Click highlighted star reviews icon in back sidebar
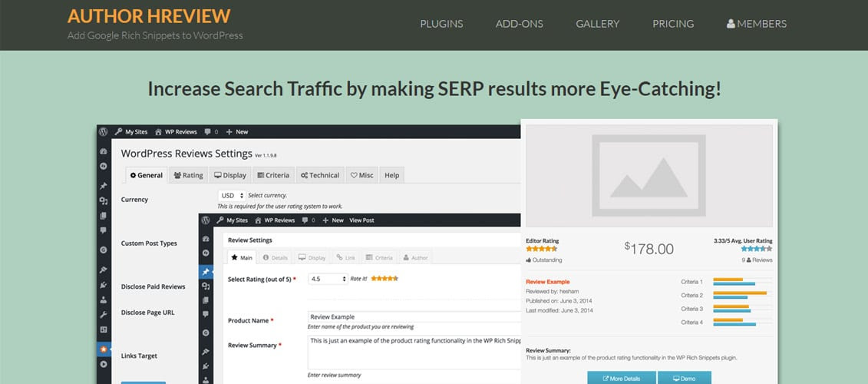The image size is (868, 384). click(x=104, y=349)
